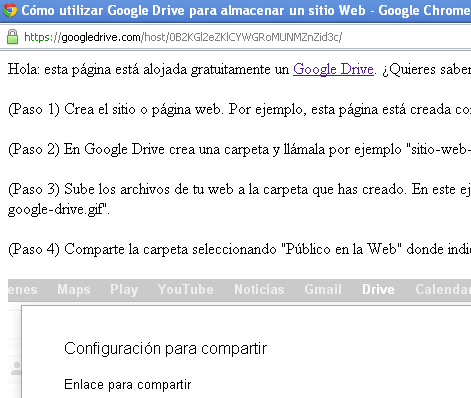
Task: Click Noticias in the embedded Google bar
Action: point(259,289)
